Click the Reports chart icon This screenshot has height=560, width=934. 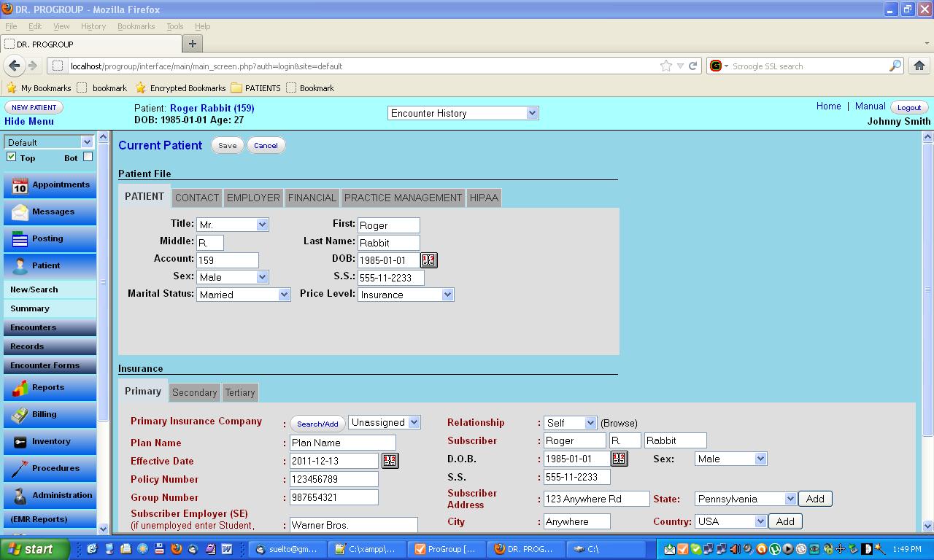pos(20,388)
